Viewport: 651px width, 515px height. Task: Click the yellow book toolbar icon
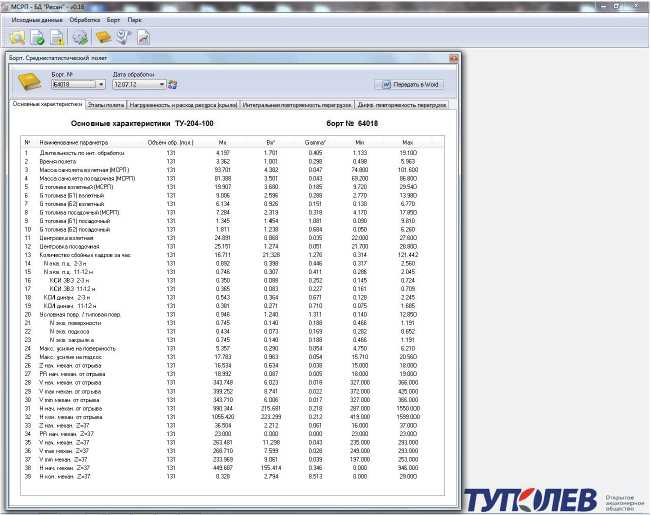click(104, 37)
